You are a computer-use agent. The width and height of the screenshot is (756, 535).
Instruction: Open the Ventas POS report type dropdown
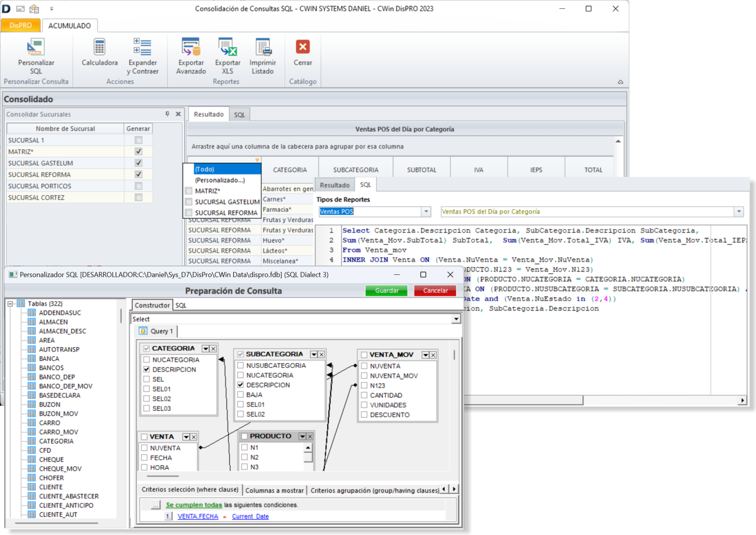[426, 212]
